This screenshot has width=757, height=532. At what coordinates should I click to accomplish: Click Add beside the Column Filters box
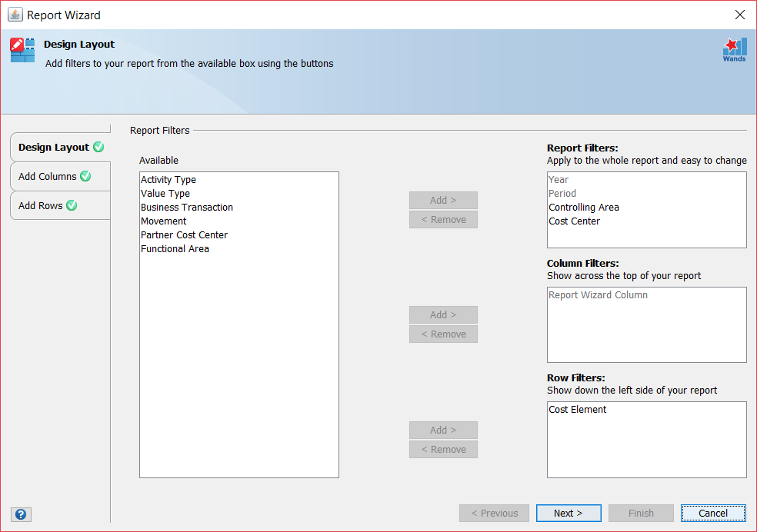[443, 314]
